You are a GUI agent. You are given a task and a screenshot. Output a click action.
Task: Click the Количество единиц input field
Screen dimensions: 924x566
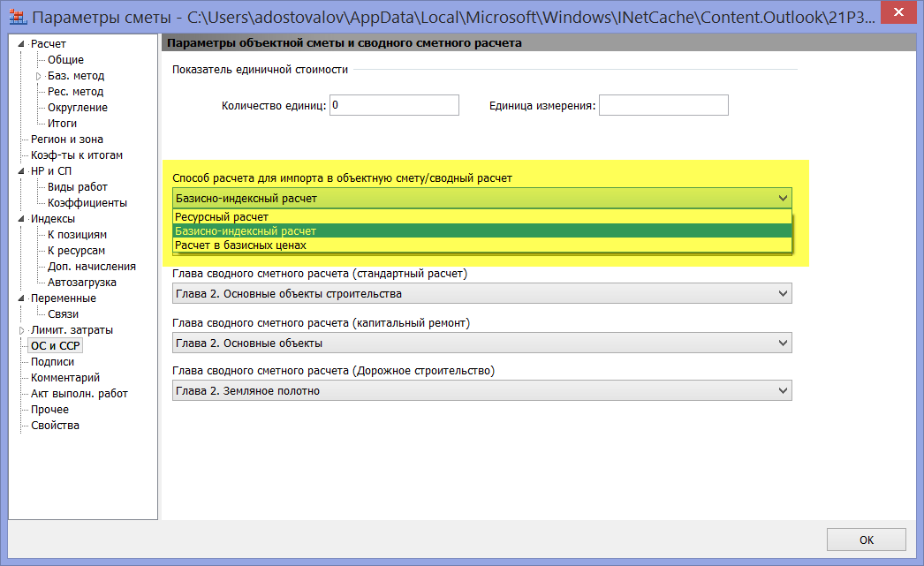point(394,105)
